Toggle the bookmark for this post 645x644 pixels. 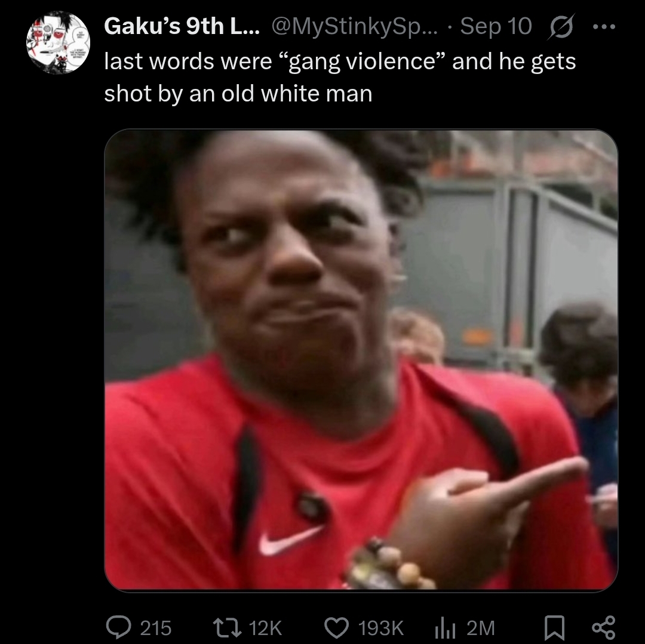point(554,627)
